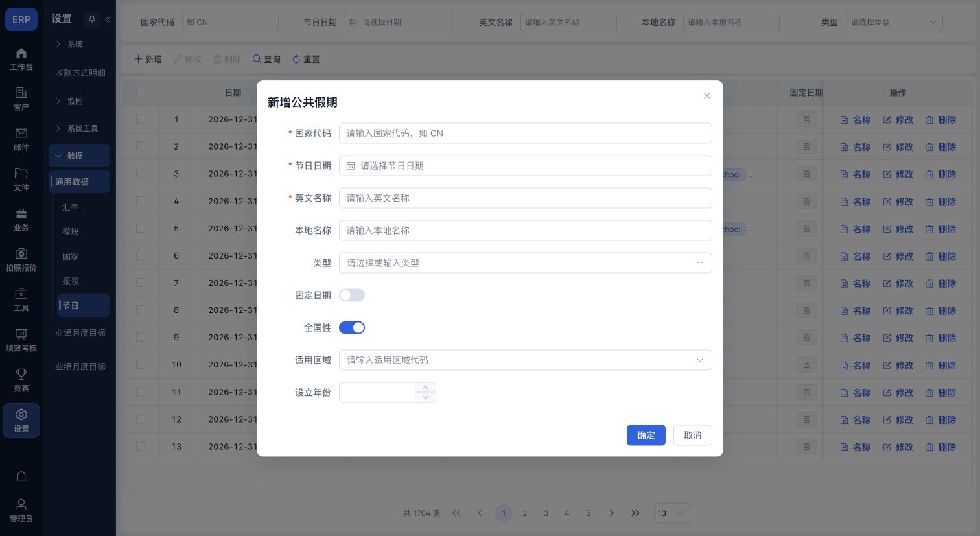
Task: Open the 竞赛 trophy icon
Action: (21, 375)
